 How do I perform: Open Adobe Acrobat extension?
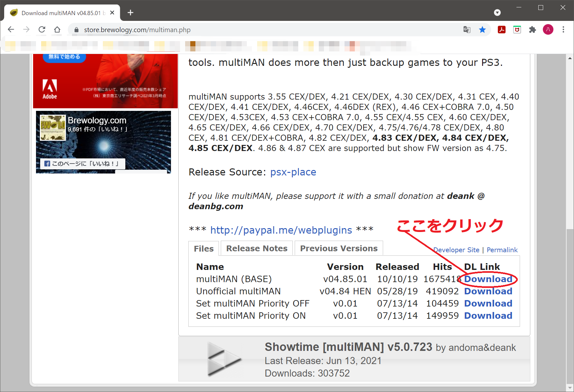(502, 30)
